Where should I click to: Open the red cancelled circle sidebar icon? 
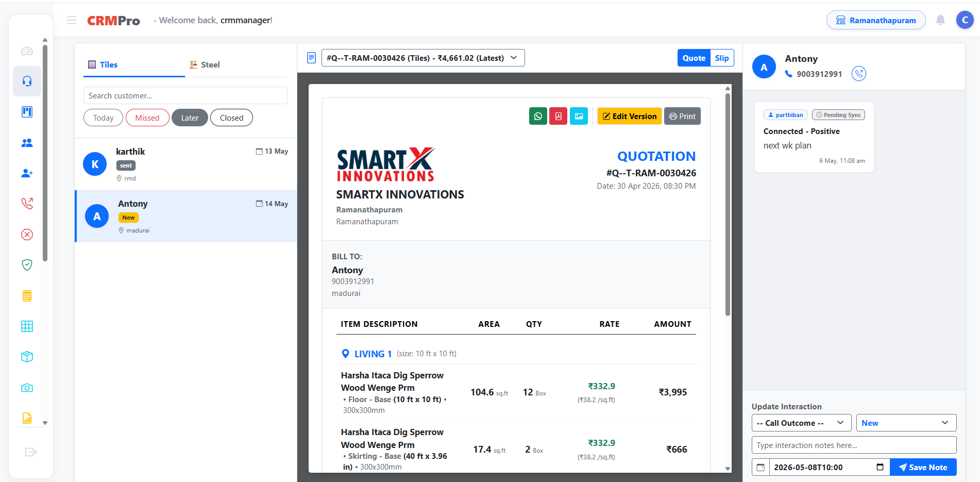click(x=27, y=235)
